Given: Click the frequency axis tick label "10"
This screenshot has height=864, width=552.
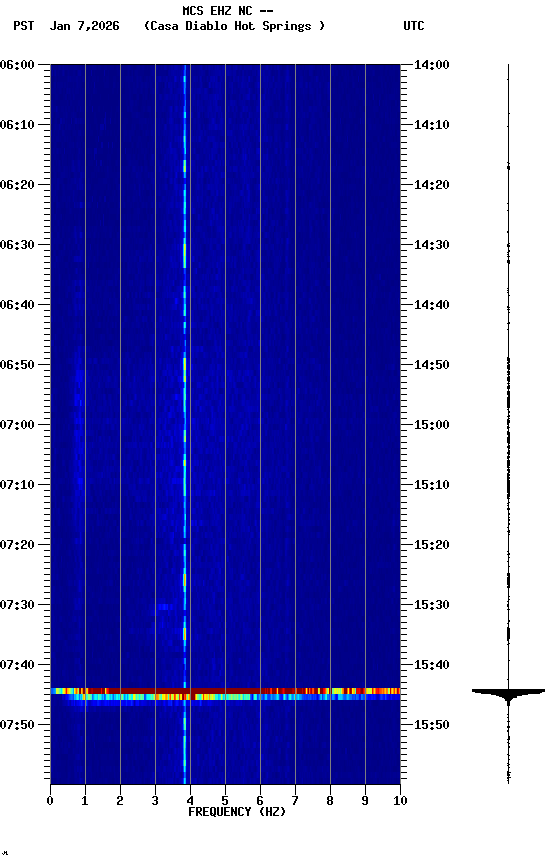Looking at the screenshot, I should click(400, 801).
